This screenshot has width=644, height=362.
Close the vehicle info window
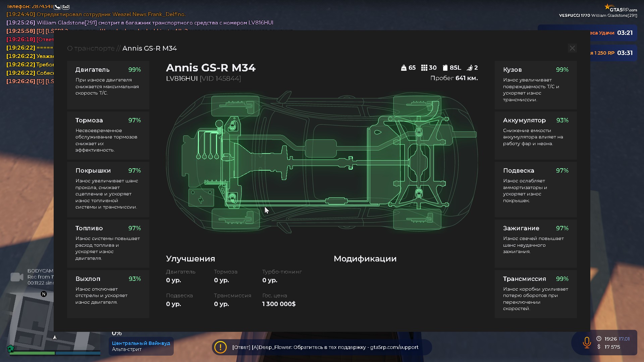pyautogui.click(x=572, y=48)
